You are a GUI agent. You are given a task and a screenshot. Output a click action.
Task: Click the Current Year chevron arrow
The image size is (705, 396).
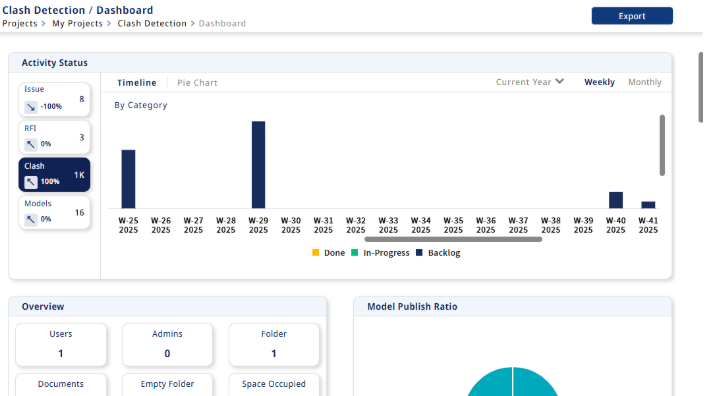[x=559, y=81]
